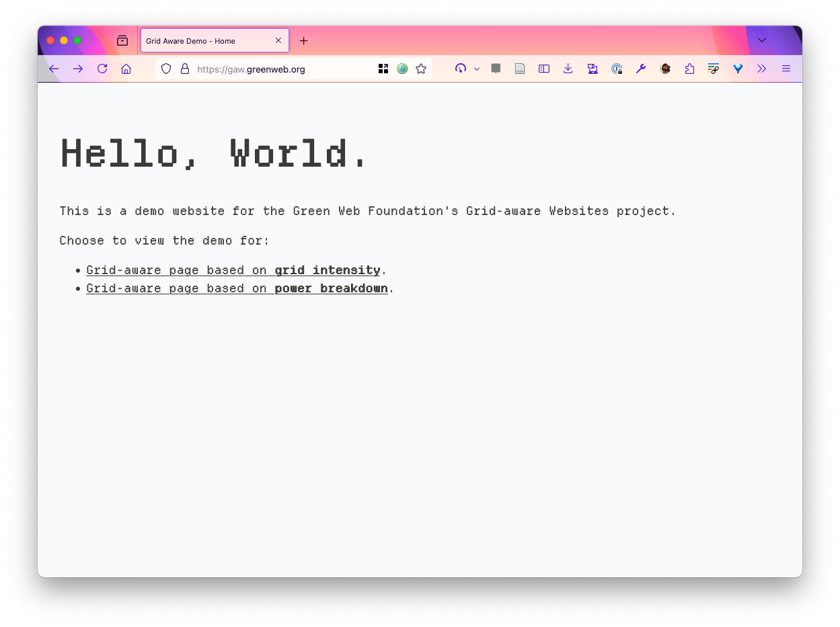
Task: Close the Grid Aware Demo tab
Action: (278, 40)
